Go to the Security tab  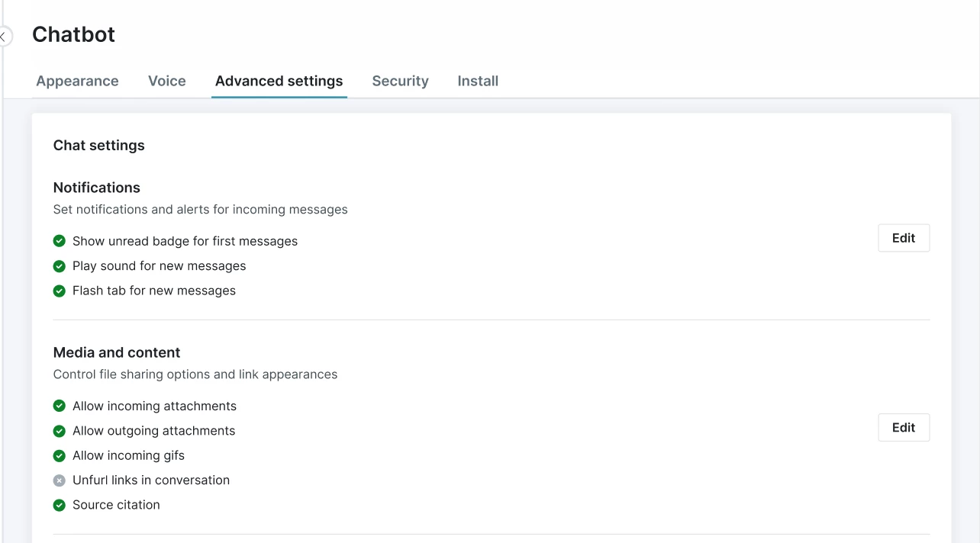coord(400,81)
